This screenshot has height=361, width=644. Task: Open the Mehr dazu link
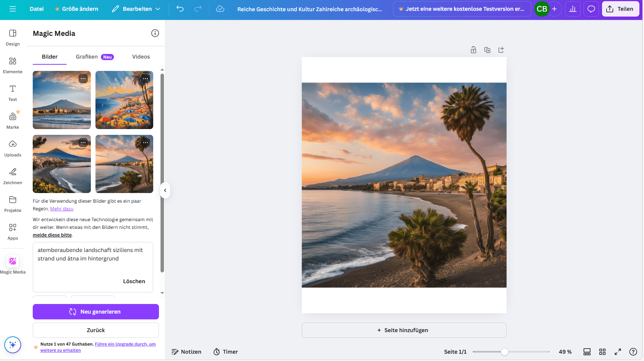coord(62,209)
